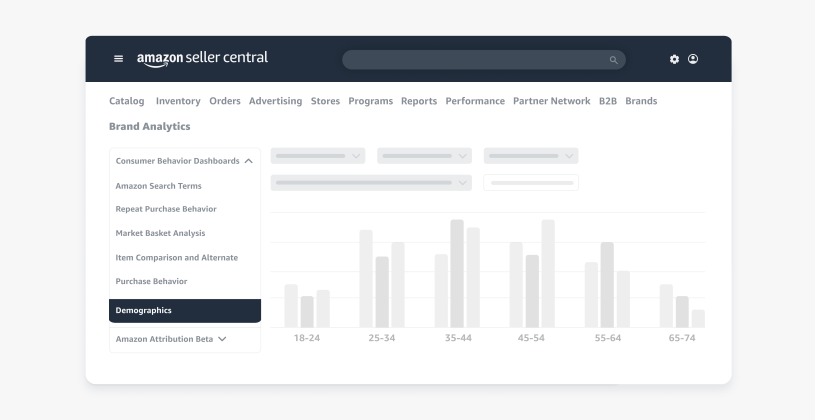
Task: Open the Reports menu
Action: pyautogui.click(x=418, y=101)
